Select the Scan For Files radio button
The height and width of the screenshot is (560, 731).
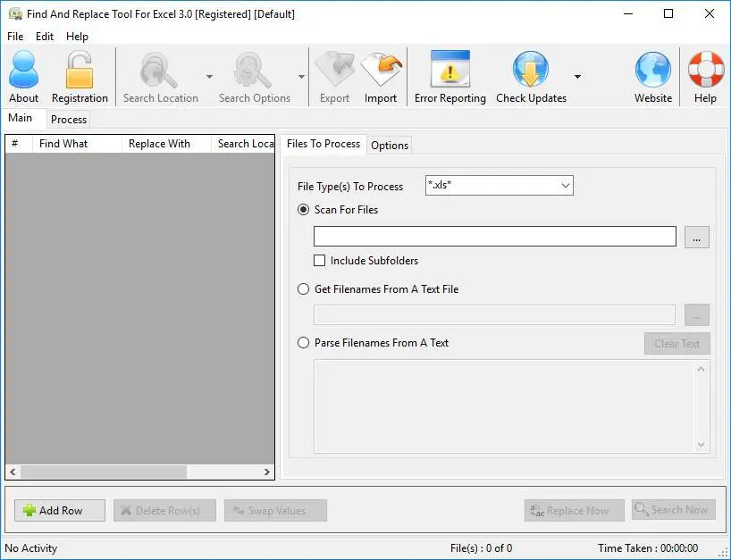tap(304, 210)
